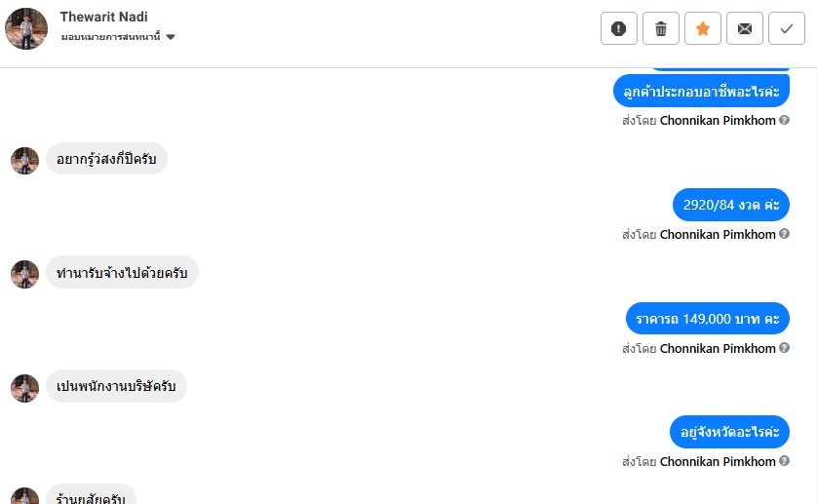Click the arrow beside มอบหมายการสนทนานี้
Image resolution: width=817 pixels, height=504 pixels.
point(171,37)
